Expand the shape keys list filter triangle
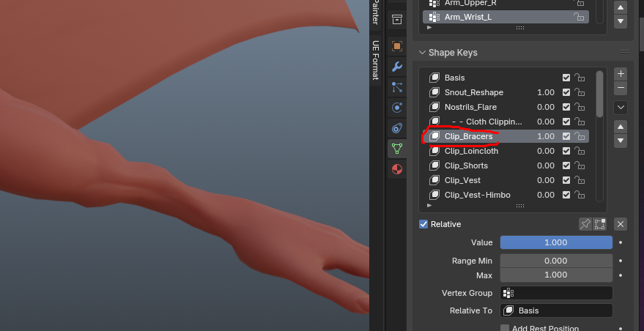 429,205
